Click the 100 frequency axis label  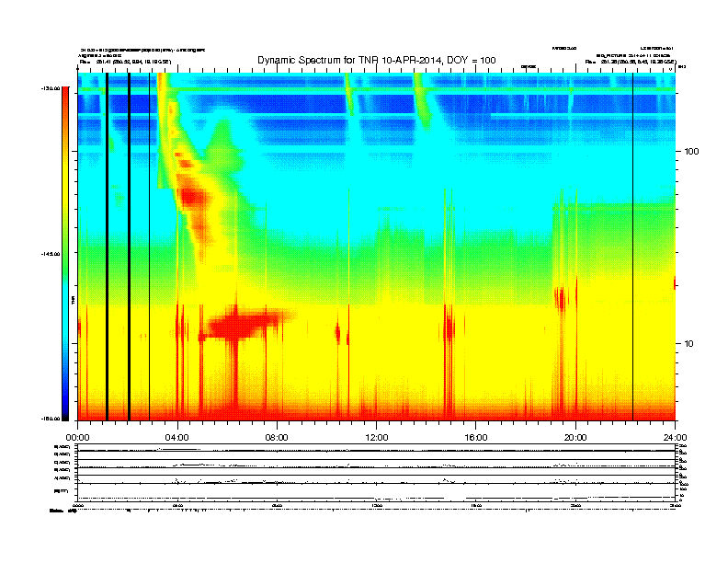(691, 152)
